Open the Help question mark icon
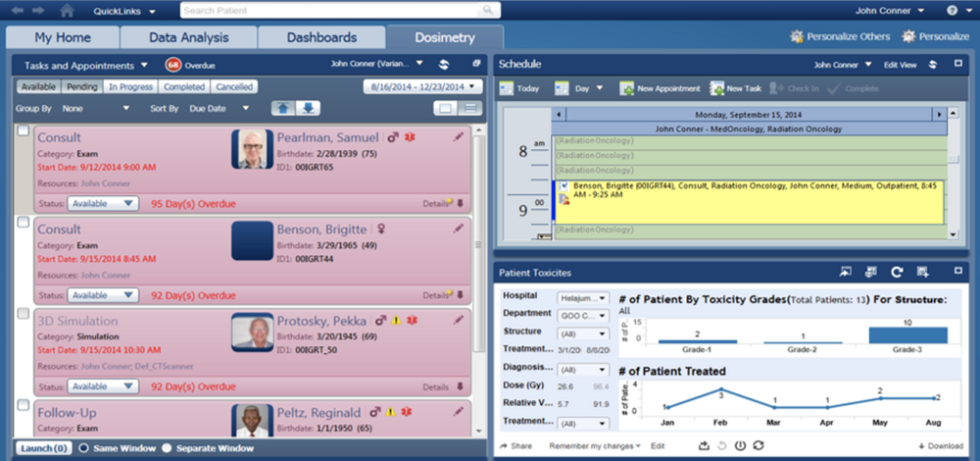 (952, 11)
